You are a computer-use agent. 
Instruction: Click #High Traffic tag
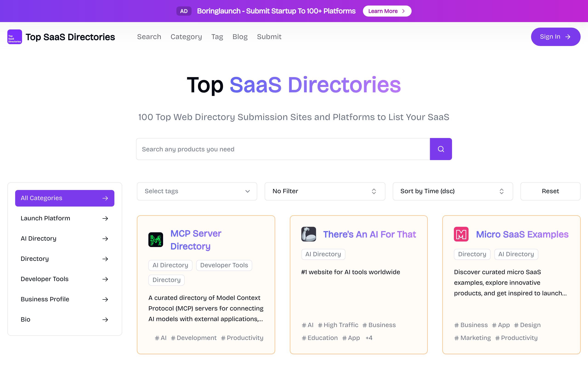338,325
